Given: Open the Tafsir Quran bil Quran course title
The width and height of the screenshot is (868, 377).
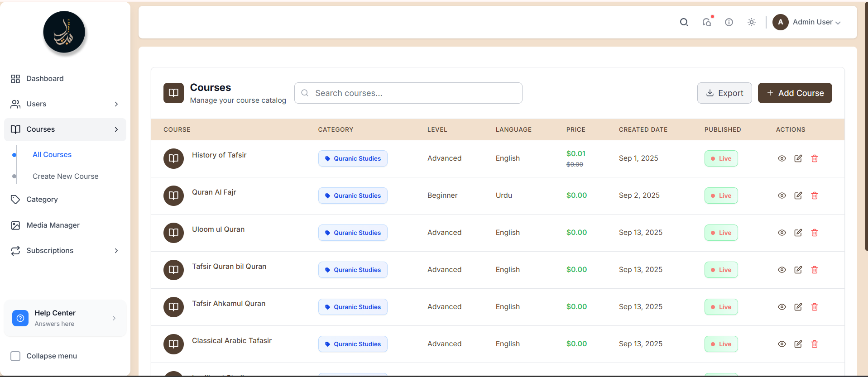Looking at the screenshot, I should [x=229, y=267].
